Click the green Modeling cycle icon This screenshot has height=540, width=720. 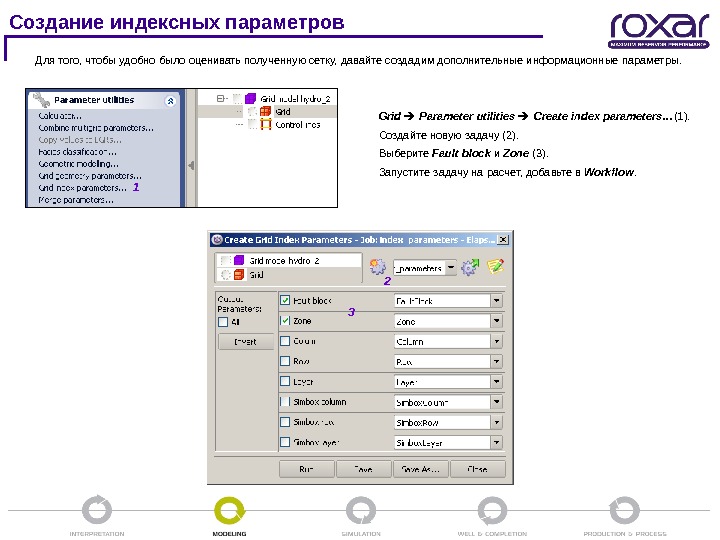pos(229,510)
